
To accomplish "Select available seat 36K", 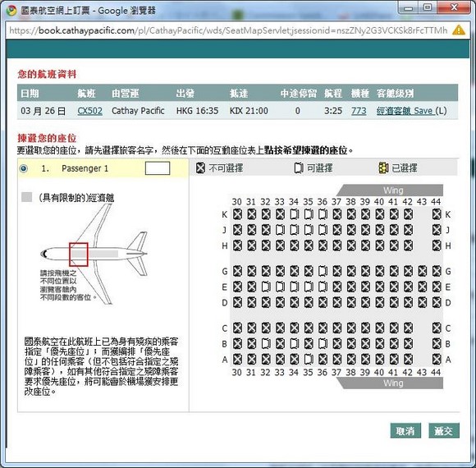I will click(323, 214).
